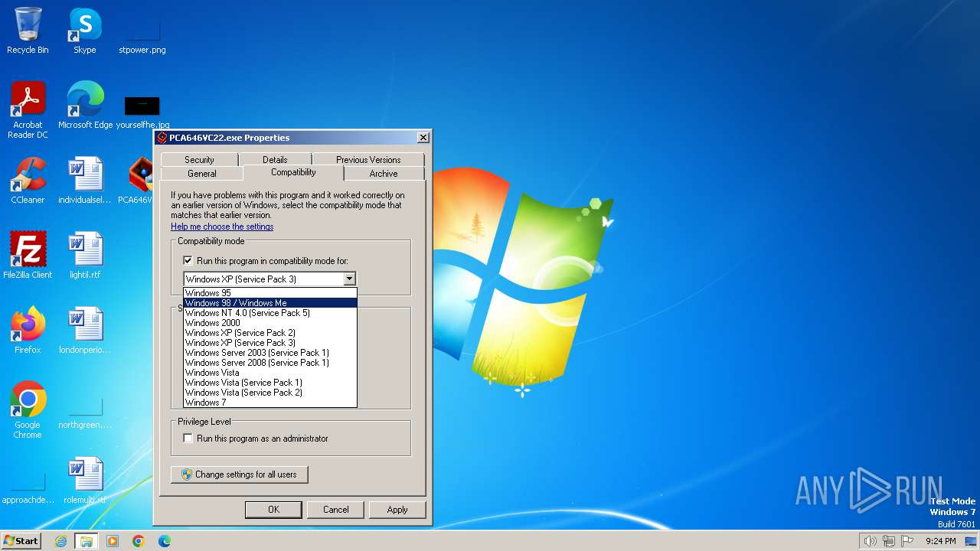Choose Windows XP (Service Pack 3) in list
The width and height of the screenshot is (980, 551).
click(270, 343)
